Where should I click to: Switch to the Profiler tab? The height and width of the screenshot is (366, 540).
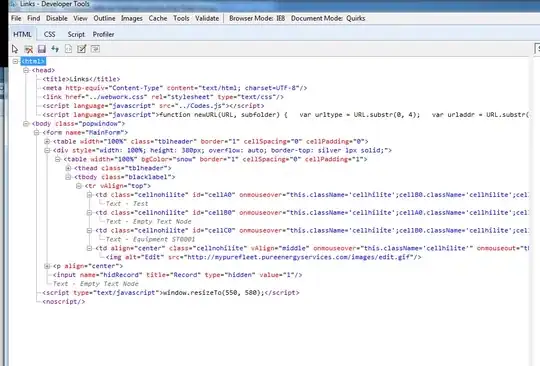(x=103, y=34)
